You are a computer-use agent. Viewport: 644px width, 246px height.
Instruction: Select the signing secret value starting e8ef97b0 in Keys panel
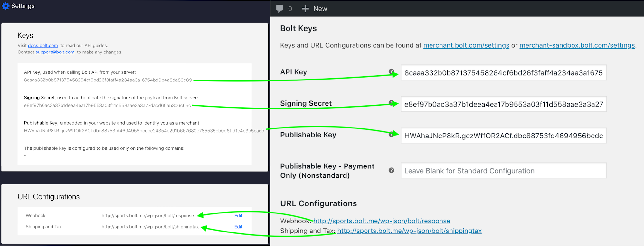108,105
